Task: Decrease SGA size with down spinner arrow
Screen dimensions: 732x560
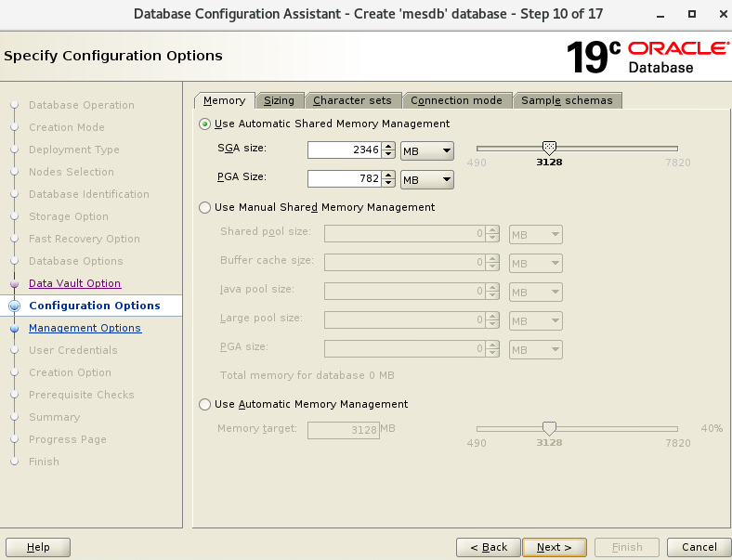Action: point(388,155)
